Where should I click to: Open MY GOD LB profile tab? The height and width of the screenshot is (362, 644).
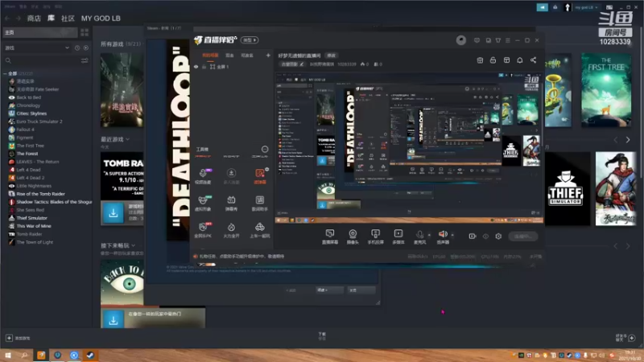click(x=101, y=19)
